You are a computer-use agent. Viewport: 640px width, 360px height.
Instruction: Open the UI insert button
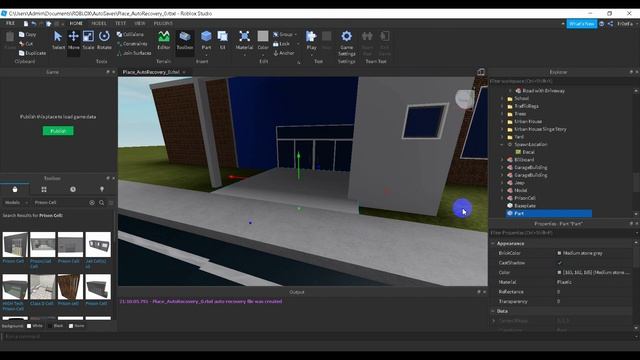(222, 40)
